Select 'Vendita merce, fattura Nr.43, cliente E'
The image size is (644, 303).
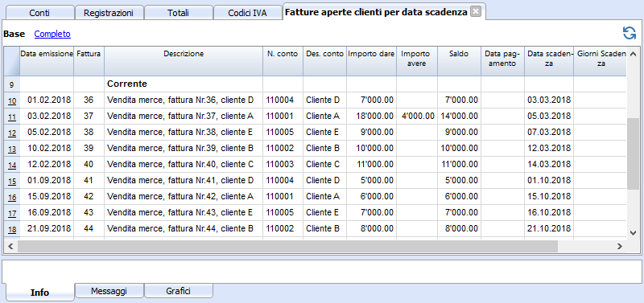coord(180,213)
